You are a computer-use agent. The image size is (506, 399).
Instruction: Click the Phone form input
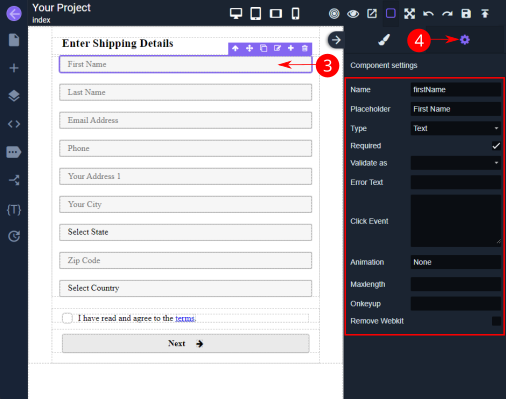click(185, 148)
